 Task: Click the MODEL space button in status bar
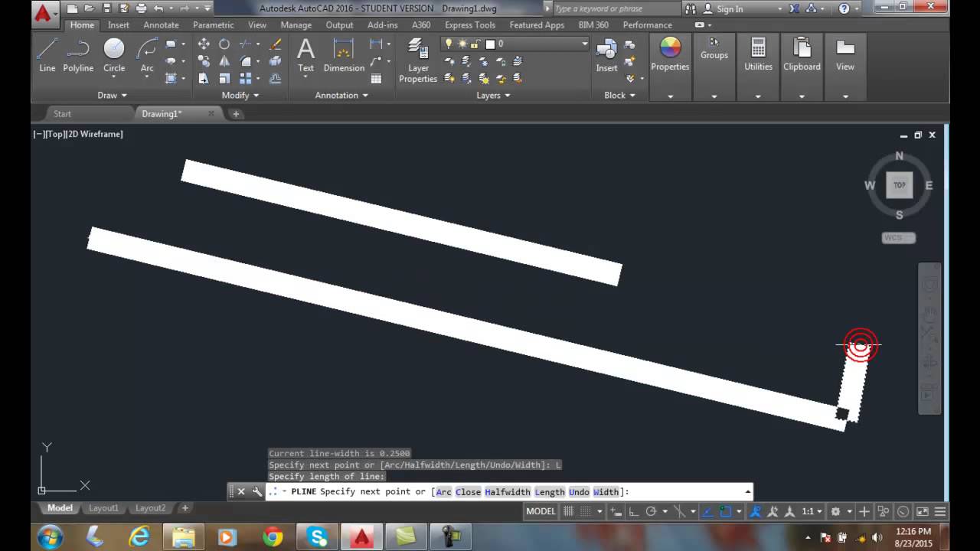[x=541, y=511]
